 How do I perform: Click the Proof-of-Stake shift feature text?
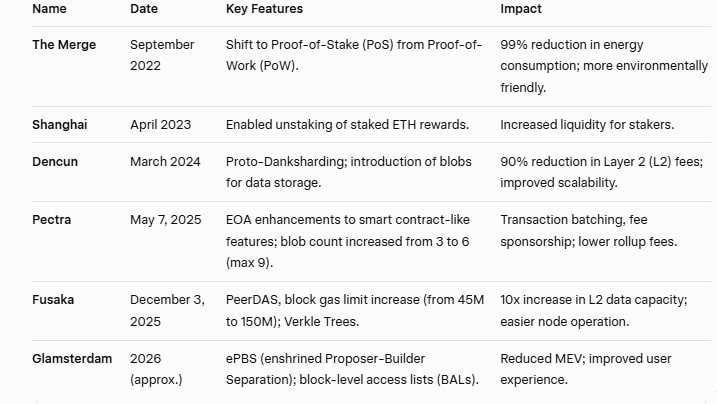pos(353,54)
